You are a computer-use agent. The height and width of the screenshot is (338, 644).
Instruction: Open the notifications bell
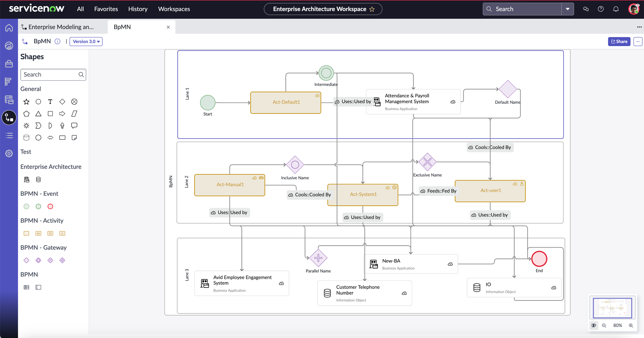coord(616,9)
